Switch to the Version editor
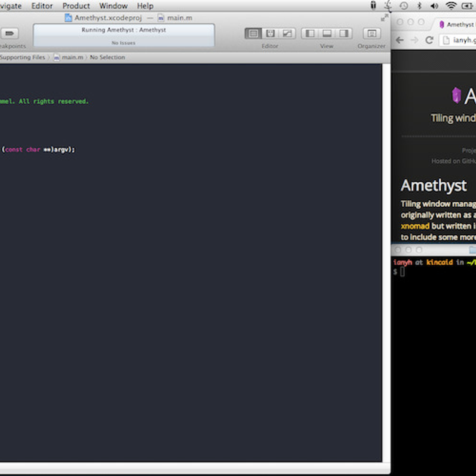 [x=287, y=34]
